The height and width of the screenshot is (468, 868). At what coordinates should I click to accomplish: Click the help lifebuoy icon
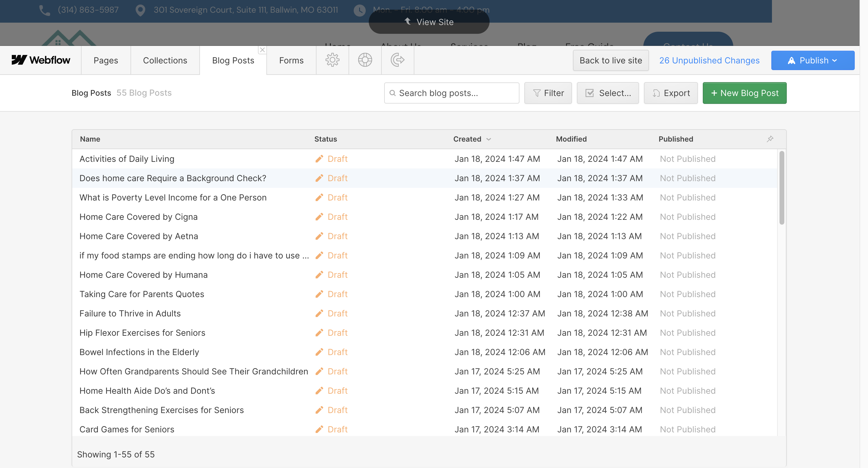pyautogui.click(x=365, y=60)
